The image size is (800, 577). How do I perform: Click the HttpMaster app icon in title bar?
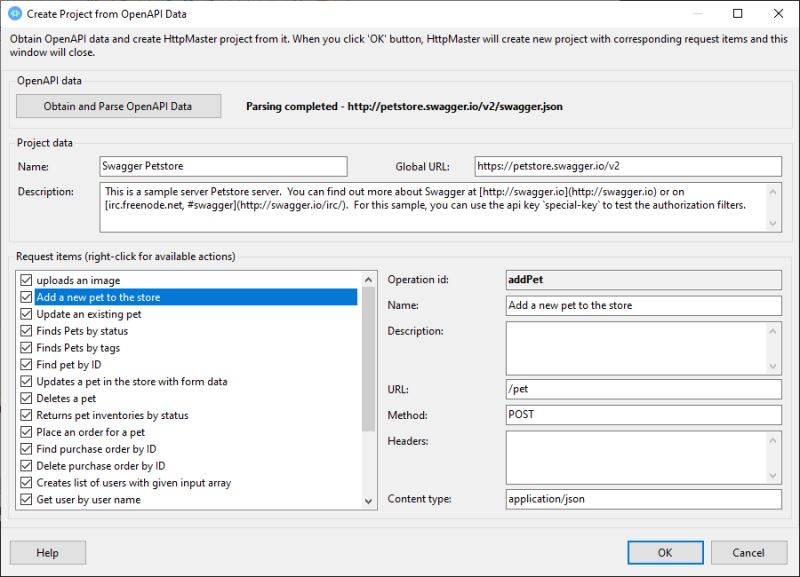15,13
